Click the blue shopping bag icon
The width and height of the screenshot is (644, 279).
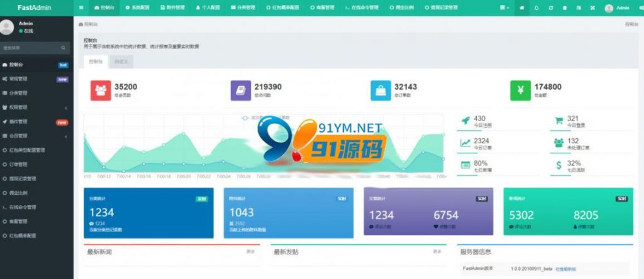click(380, 90)
